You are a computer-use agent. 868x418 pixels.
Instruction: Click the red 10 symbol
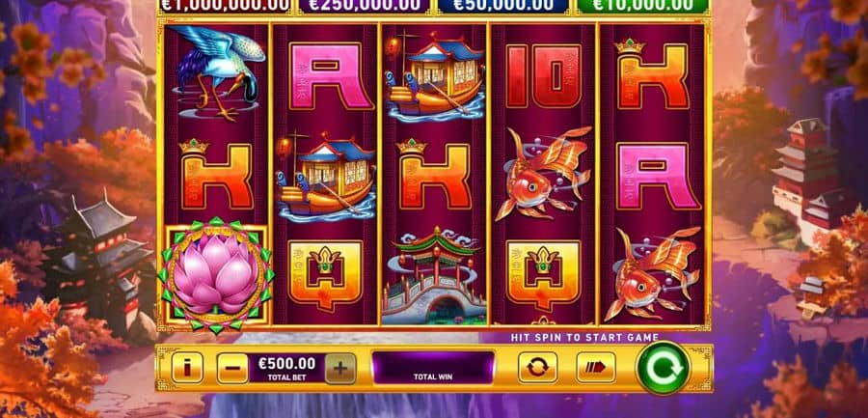[x=543, y=76]
